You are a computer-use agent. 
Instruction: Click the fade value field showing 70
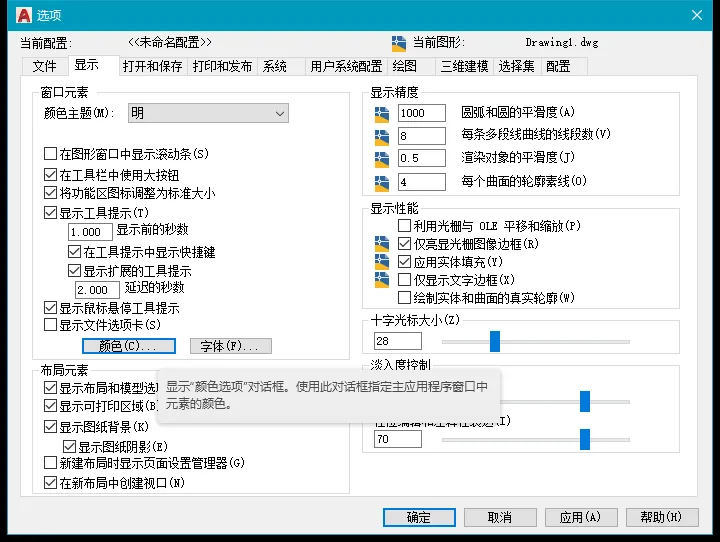coord(398,439)
